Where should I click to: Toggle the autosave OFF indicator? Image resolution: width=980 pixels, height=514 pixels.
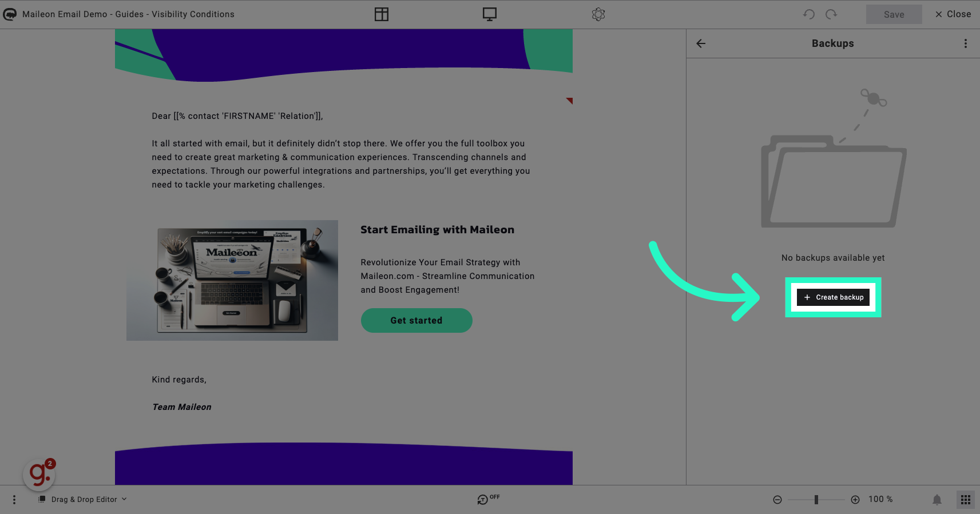pos(488,499)
